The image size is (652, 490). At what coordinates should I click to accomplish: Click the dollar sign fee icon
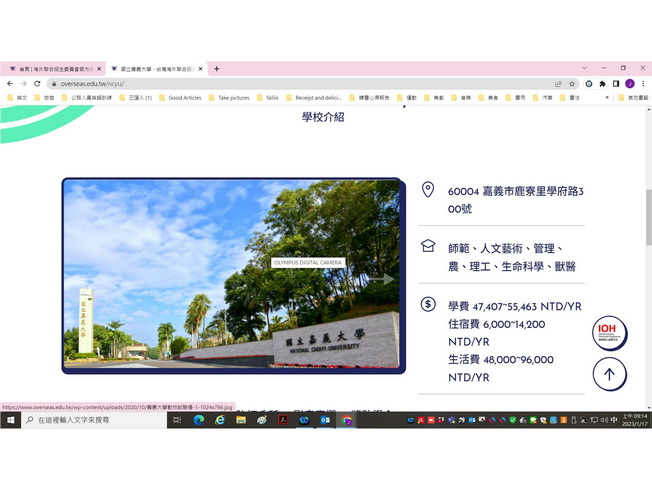428,304
